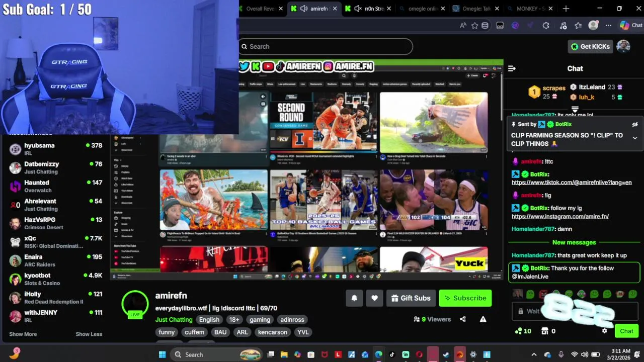Open Datbemizzy recommended channel
This screenshot has height=362, width=644.
click(x=55, y=168)
